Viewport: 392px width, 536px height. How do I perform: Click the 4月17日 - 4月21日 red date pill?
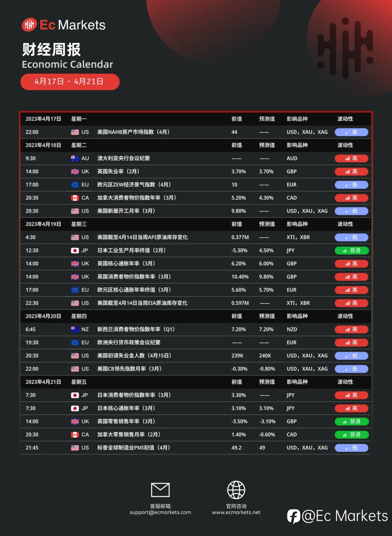tap(70, 82)
